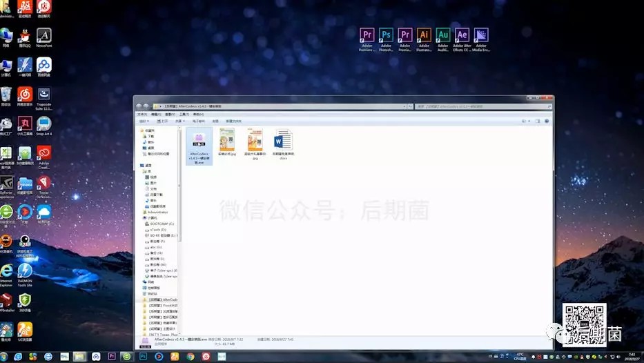Toggle the Explorer preview pane button
Viewport: 644px width, 363px height.
[537, 121]
